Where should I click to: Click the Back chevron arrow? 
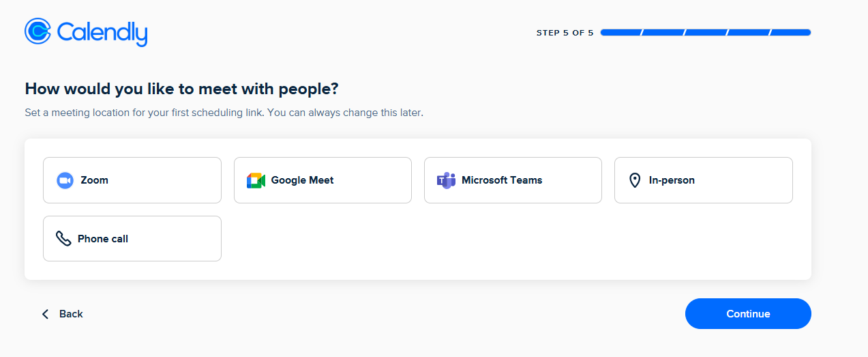[x=46, y=314]
